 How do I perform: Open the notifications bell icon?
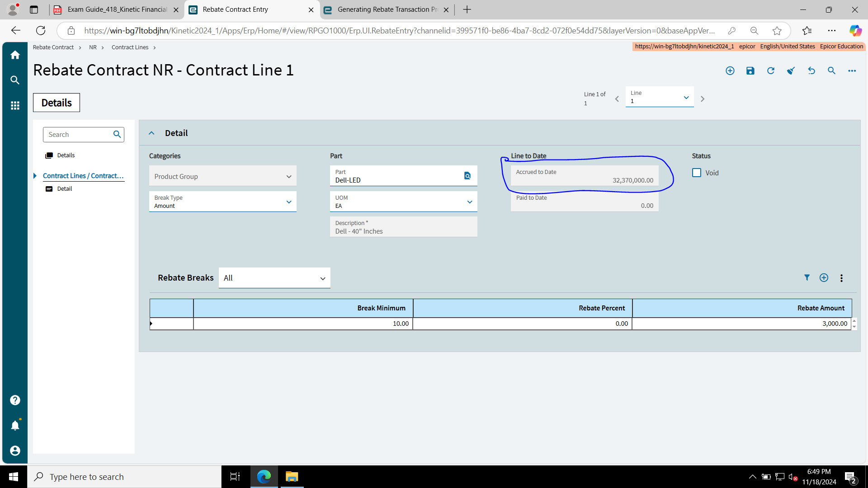tap(15, 425)
